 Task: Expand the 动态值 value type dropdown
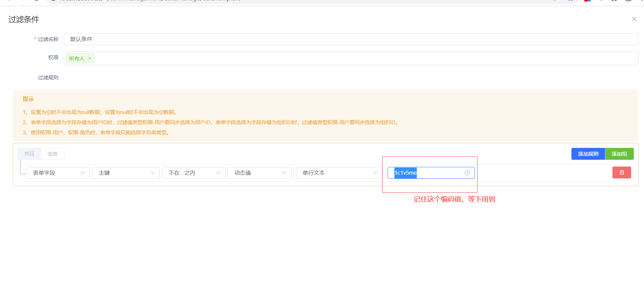[259, 173]
